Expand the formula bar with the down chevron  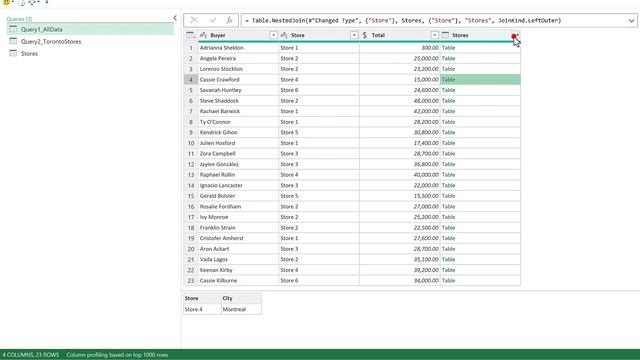point(631,20)
